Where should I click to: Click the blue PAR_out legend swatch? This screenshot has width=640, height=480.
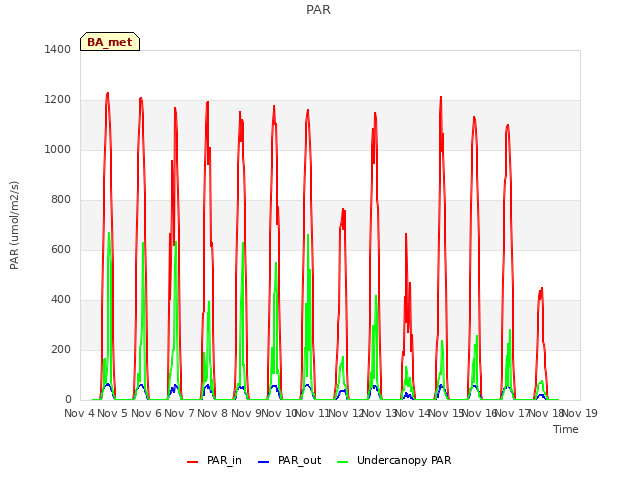(x=264, y=462)
